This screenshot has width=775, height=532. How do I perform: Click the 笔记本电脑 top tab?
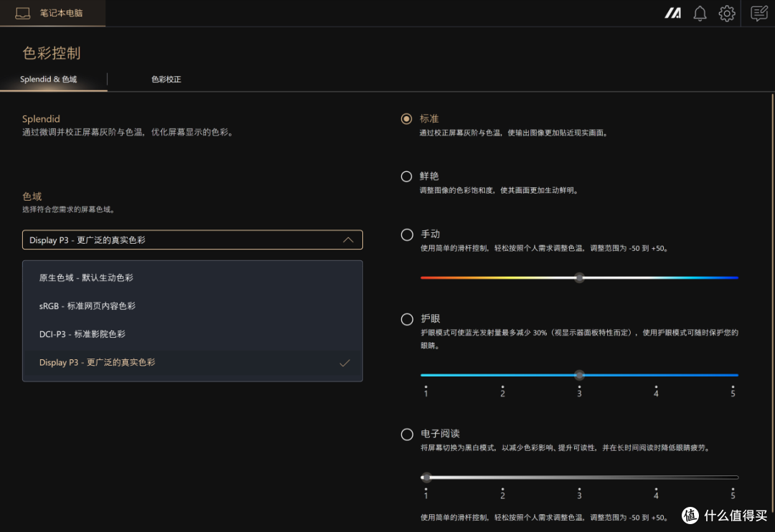pyautogui.click(x=52, y=13)
